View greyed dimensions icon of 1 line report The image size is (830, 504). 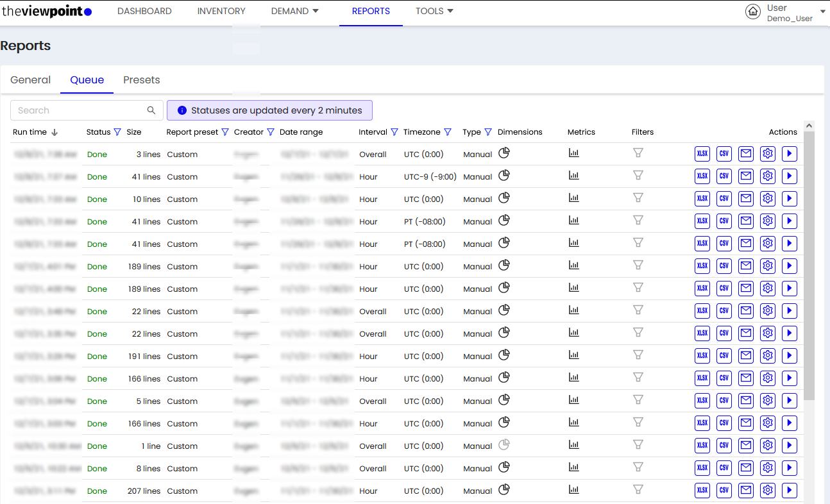tap(504, 444)
